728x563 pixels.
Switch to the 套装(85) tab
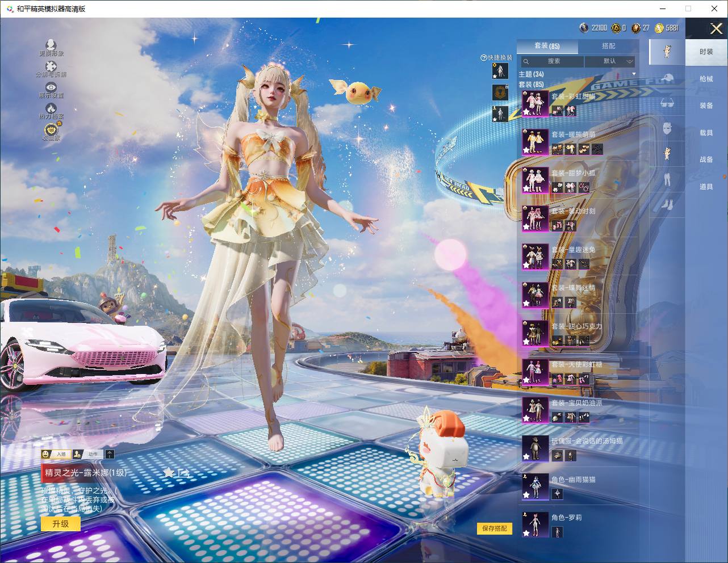point(547,46)
